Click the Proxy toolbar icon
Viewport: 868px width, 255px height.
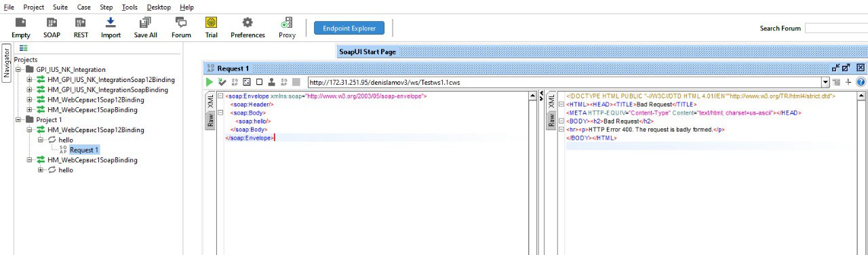[287, 22]
